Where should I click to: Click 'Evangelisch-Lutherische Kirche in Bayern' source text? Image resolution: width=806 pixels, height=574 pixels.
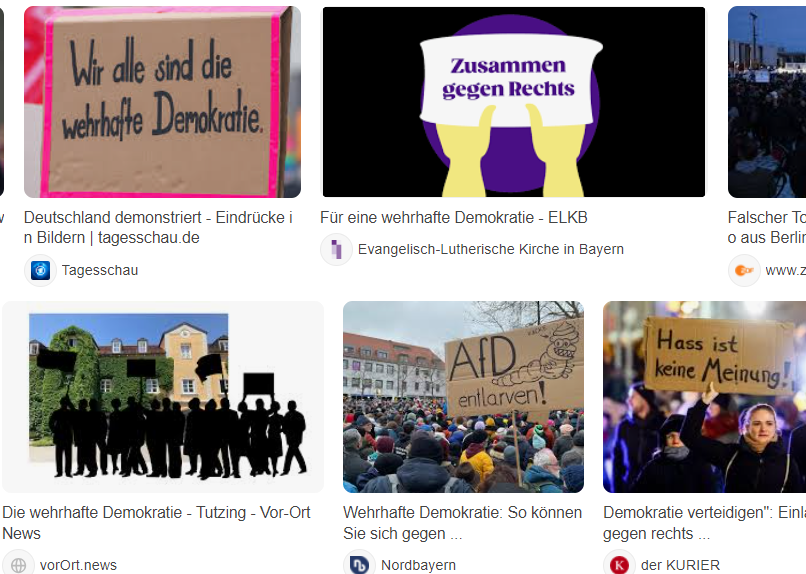[x=490, y=249]
